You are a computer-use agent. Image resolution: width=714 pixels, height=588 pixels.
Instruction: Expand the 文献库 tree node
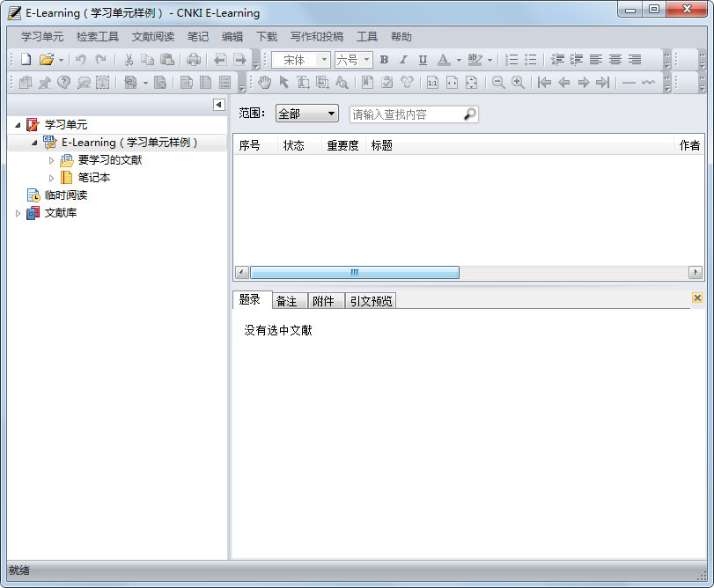coord(18,212)
